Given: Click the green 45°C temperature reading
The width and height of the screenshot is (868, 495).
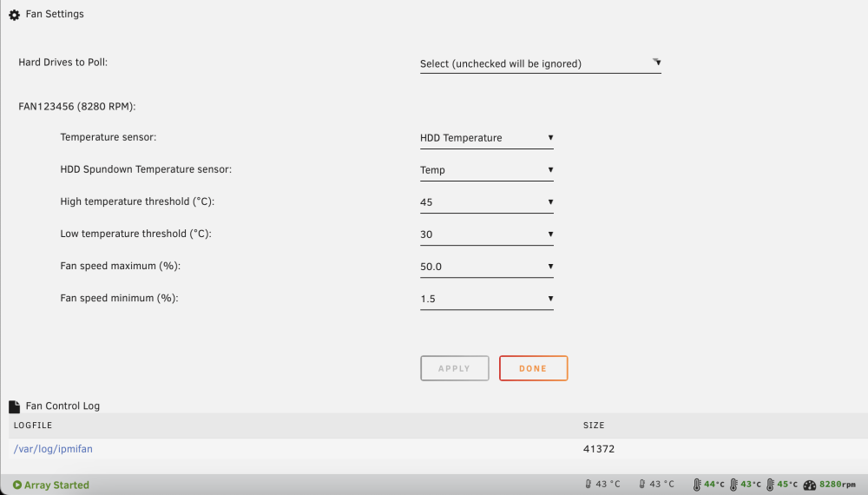Looking at the screenshot, I should tap(787, 485).
